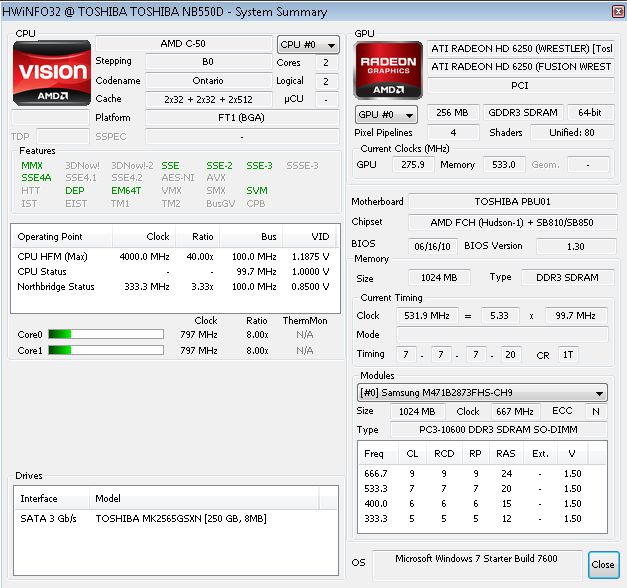Click the GPU clock 275.9 value
Viewport: 627px width, 588px height.
click(413, 164)
